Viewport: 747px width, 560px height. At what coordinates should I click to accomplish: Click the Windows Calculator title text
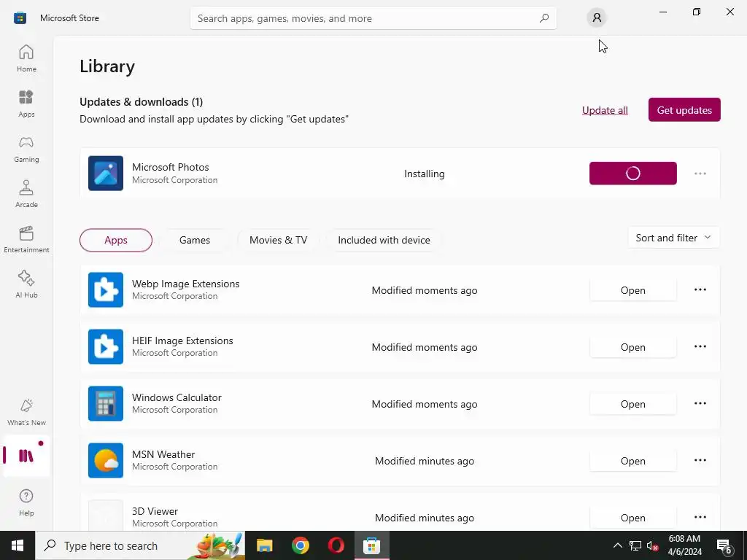tap(177, 397)
